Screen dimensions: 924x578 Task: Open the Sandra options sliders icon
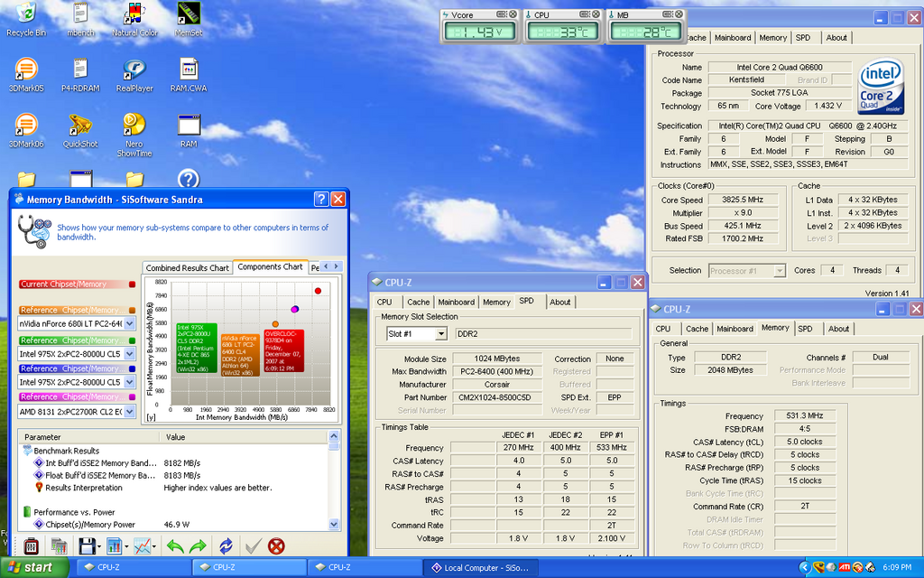32,546
